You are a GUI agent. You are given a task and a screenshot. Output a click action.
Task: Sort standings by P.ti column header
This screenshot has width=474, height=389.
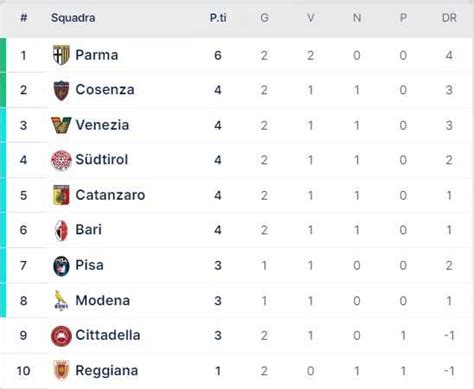(218, 18)
